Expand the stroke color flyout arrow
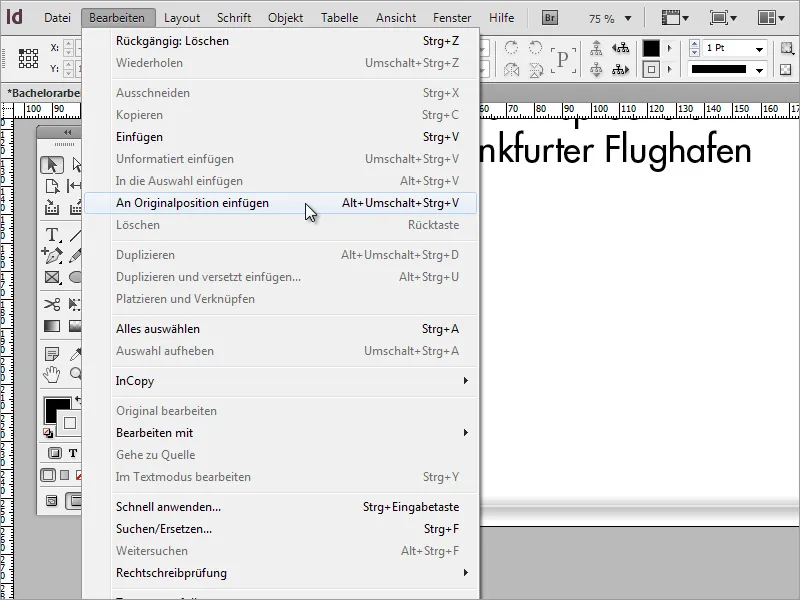Viewport: 800px width, 600px height. pos(669,69)
